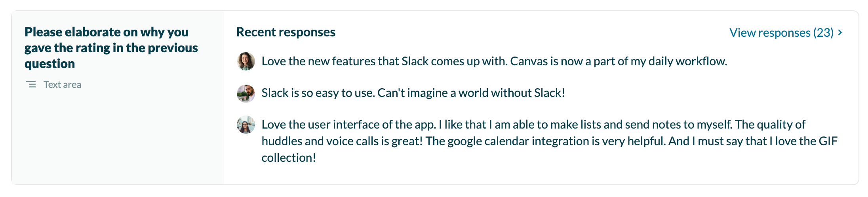The image size is (868, 197).
Task: Click the word 'collection!' ending the last response
Action: (x=289, y=158)
